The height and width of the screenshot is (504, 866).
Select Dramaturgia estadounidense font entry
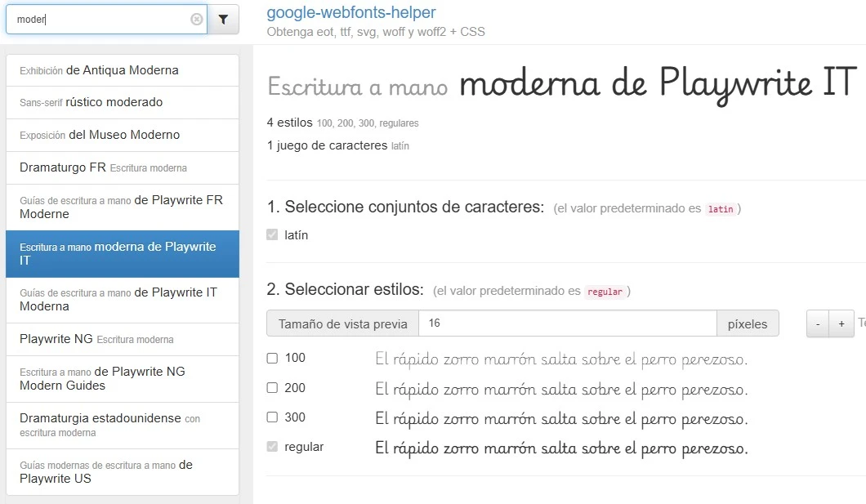(123, 425)
